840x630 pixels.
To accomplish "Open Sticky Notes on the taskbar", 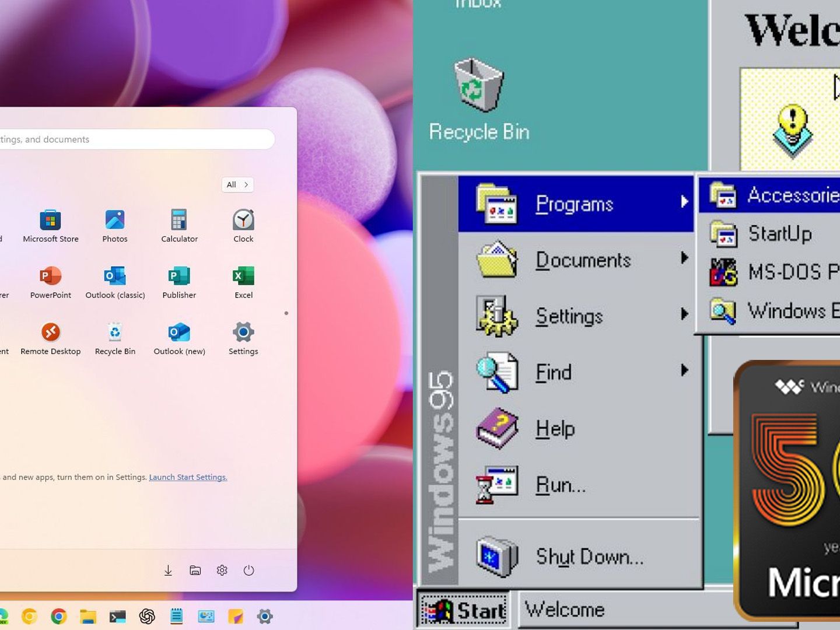I will [x=236, y=616].
